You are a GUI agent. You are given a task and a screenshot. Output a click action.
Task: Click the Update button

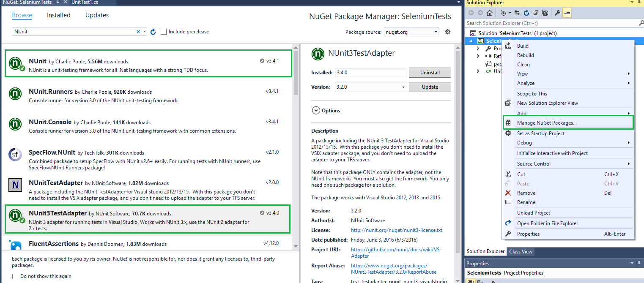[x=430, y=87]
